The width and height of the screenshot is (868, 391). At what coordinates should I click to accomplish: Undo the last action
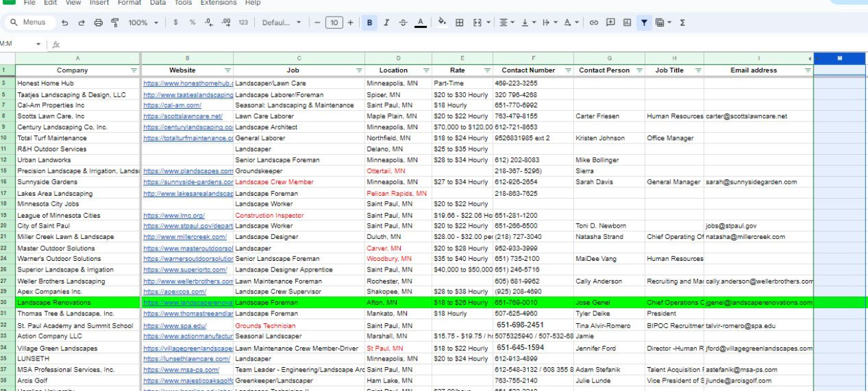[x=64, y=23]
